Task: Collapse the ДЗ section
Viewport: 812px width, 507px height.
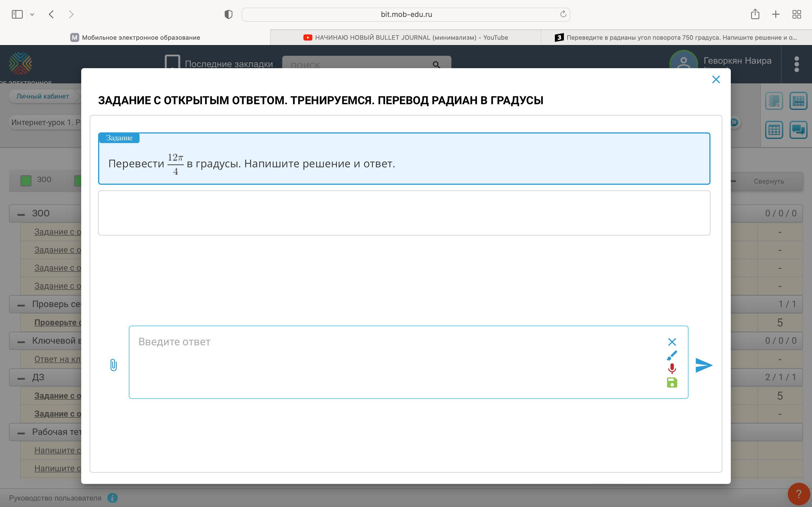Action: (x=21, y=378)
